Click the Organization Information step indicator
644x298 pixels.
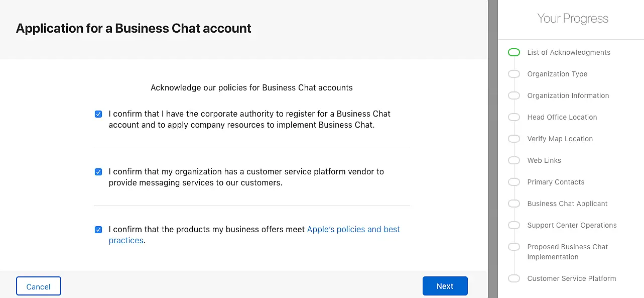tap(513, 95)
